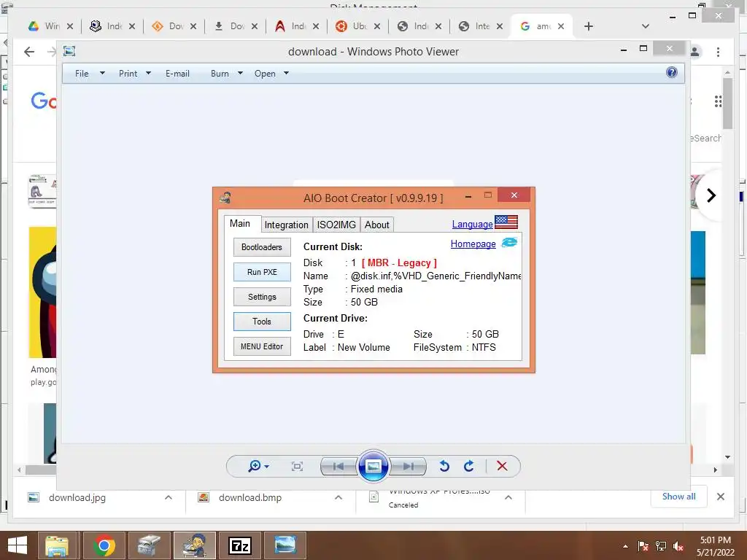The width and height of the screenshot is (747, 560).
Task: Click Show all downloads
Action: pyautogui.click(x=679, y=496)
